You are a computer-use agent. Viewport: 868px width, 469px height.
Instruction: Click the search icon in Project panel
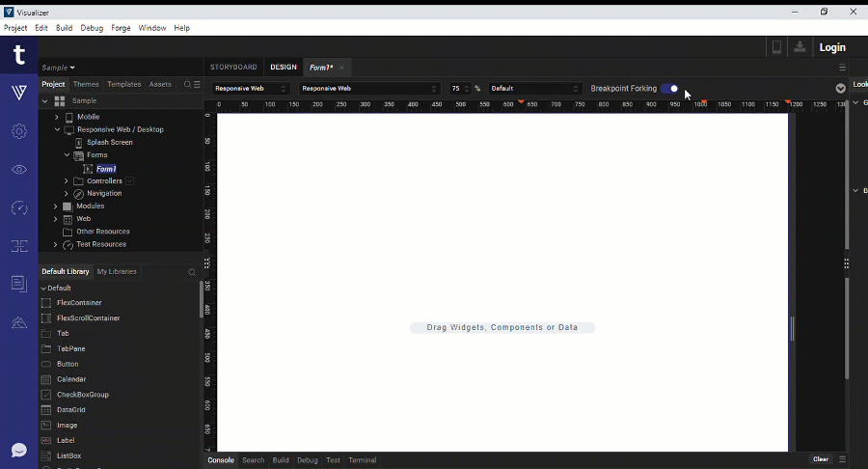187,85
